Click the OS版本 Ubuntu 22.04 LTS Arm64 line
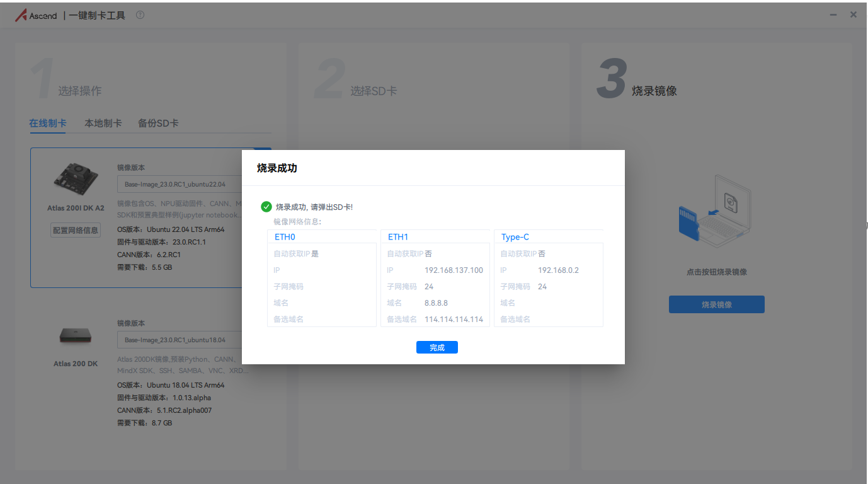The image size is (868, 484). pyautogui.click(x=171, y=229)
